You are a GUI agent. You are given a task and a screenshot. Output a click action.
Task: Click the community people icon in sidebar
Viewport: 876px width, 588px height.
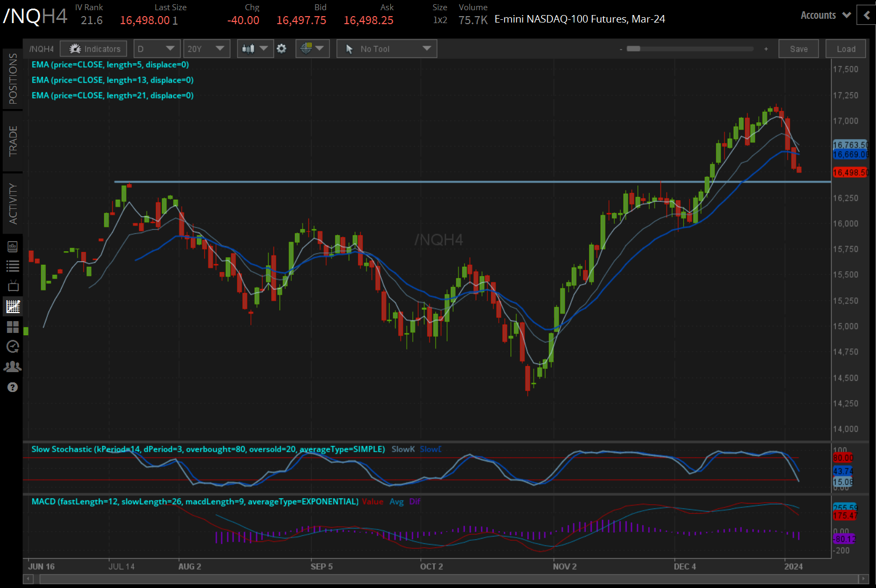tap(13, 367)
